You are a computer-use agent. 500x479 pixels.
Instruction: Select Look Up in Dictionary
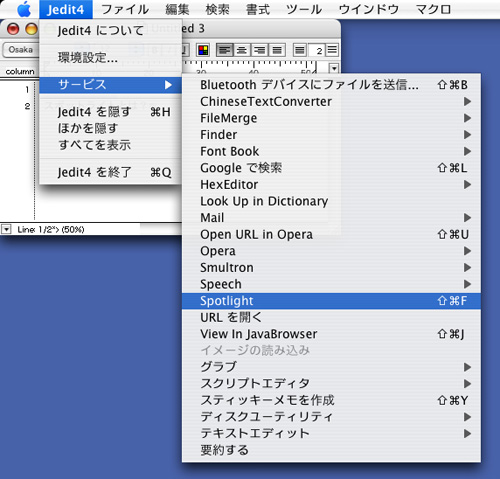[331, 201]
